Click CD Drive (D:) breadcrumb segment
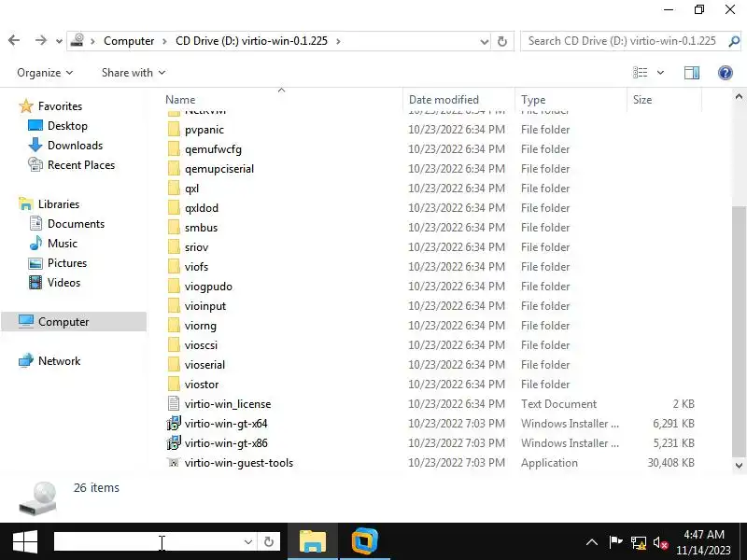The height and width of the screenshot is (560, 747). [x=251, y=41]
